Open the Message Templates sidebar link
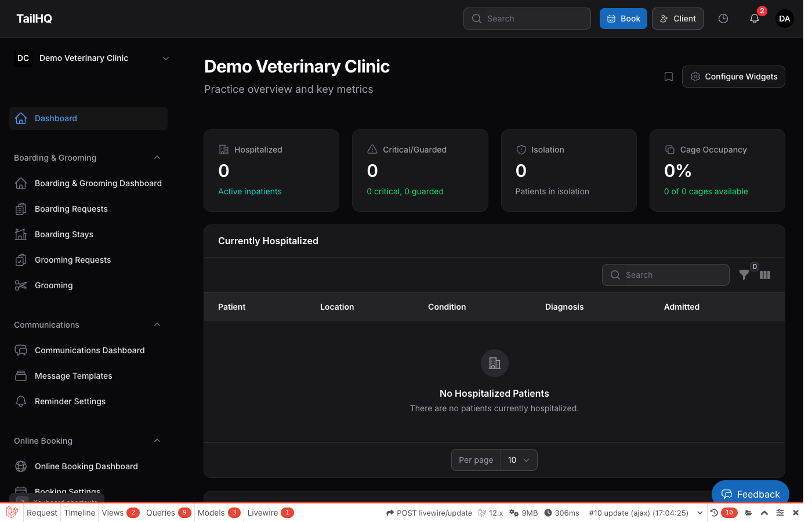812x522 pixels. coord(73,375)
